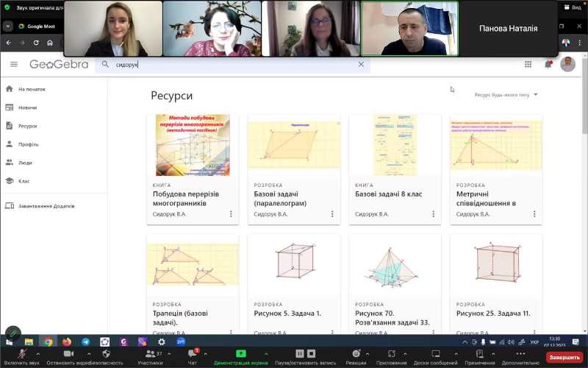Open Settings gear from the taskbar
Viewport: 588px width, 368px height.
tap(162, 342)
